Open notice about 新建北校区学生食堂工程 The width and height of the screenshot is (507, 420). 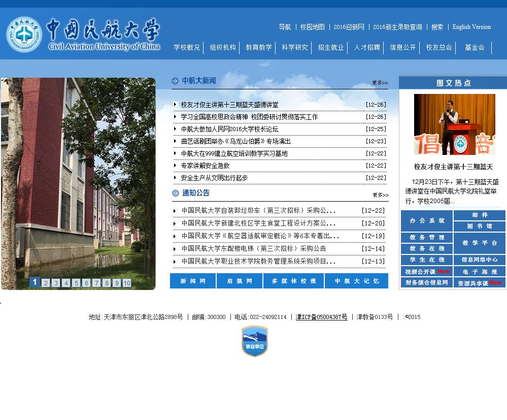click(258, 223)
